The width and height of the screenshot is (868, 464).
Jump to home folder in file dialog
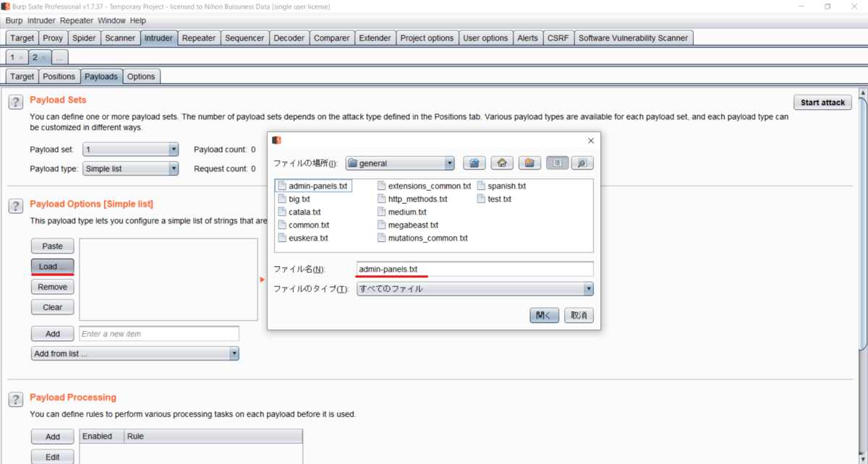pyautogui.click(x=502, y=163)
